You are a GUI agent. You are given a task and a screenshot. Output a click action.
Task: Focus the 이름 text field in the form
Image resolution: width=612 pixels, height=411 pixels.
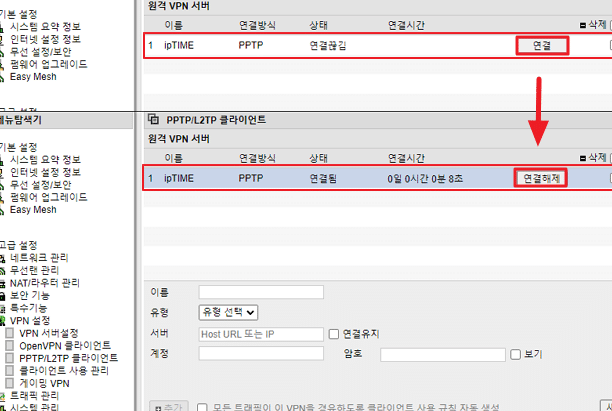click(x=261, y=292)
